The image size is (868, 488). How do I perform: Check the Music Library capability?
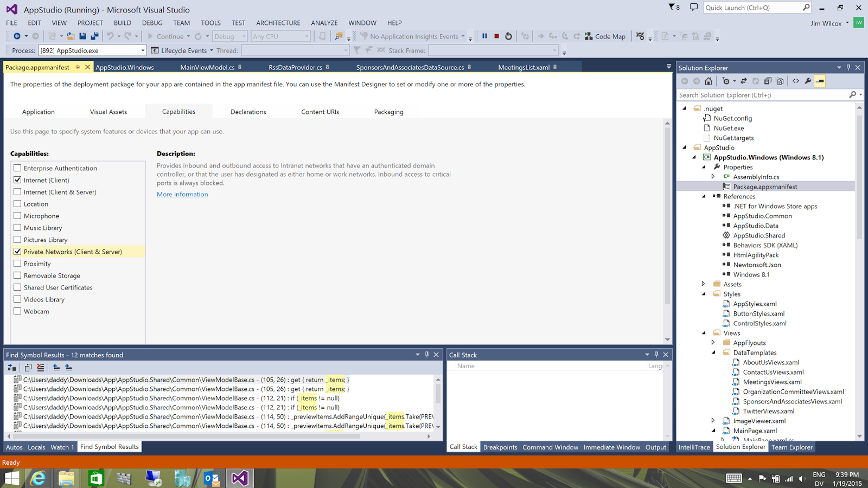click(17, 228)
